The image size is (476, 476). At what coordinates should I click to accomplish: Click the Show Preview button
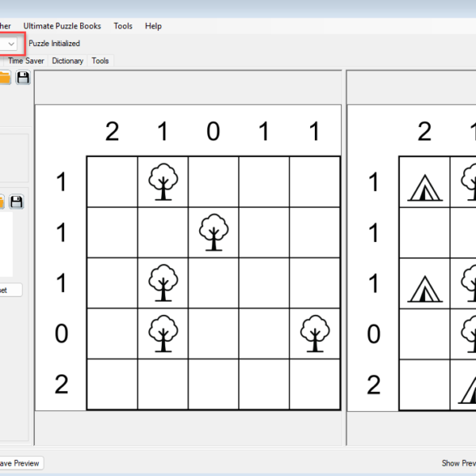coord(458,463)
